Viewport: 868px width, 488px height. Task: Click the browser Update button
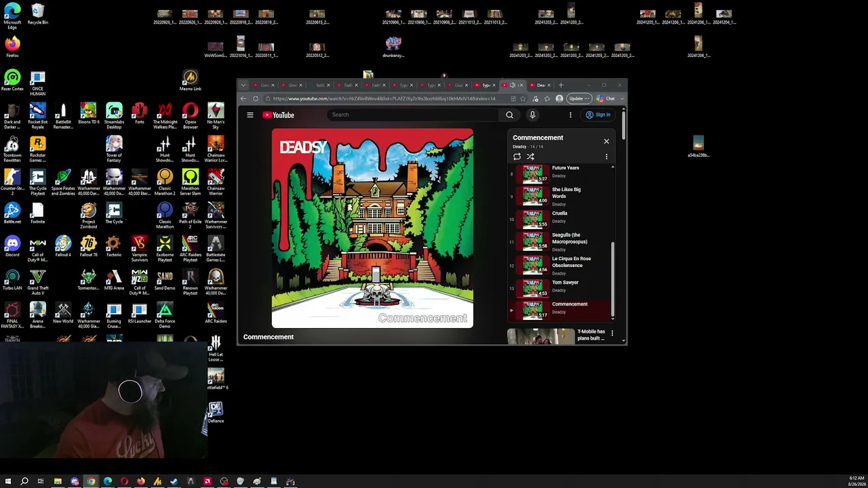click(578, 98)
